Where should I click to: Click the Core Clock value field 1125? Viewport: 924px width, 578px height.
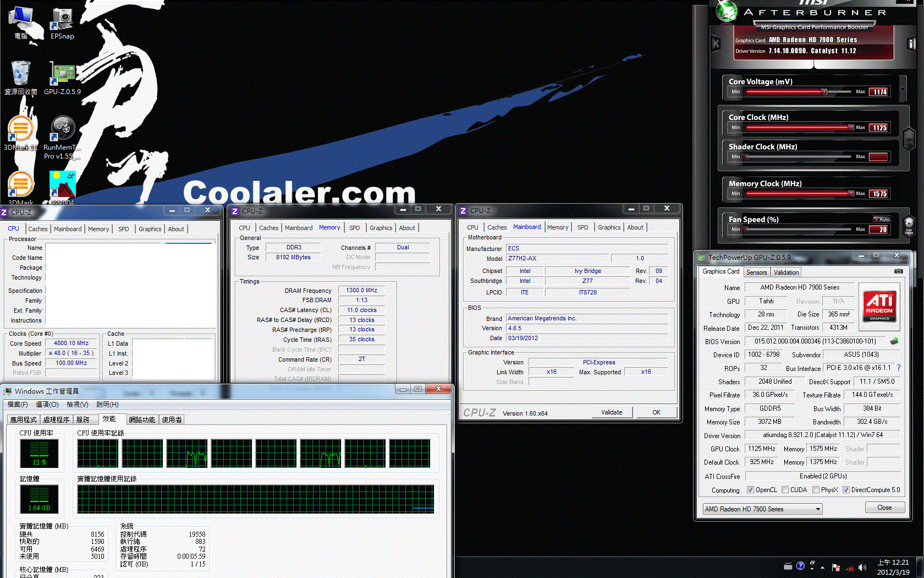pos(879,128)
